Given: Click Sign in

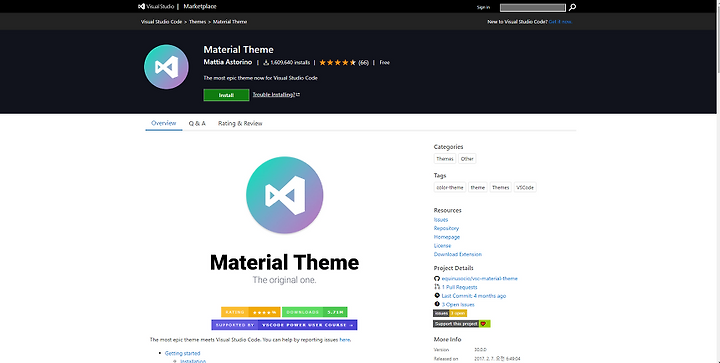Looking at the screenshot, I should [483, 7].
